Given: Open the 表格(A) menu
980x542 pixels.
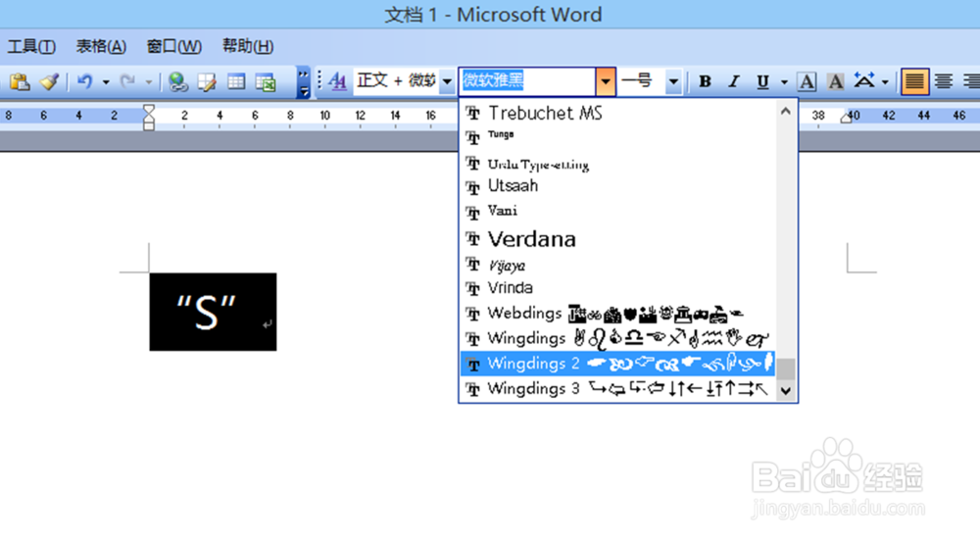Looking at the screenshot, I should (101, 46).
